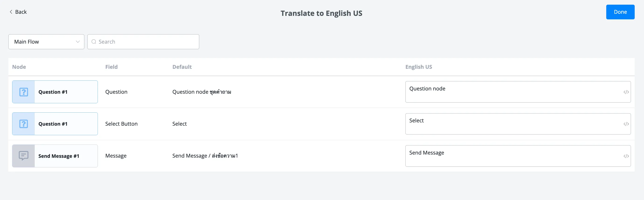Click default text 'Send Message / ส่งข้อความ1'

click(x=205, y=156)
